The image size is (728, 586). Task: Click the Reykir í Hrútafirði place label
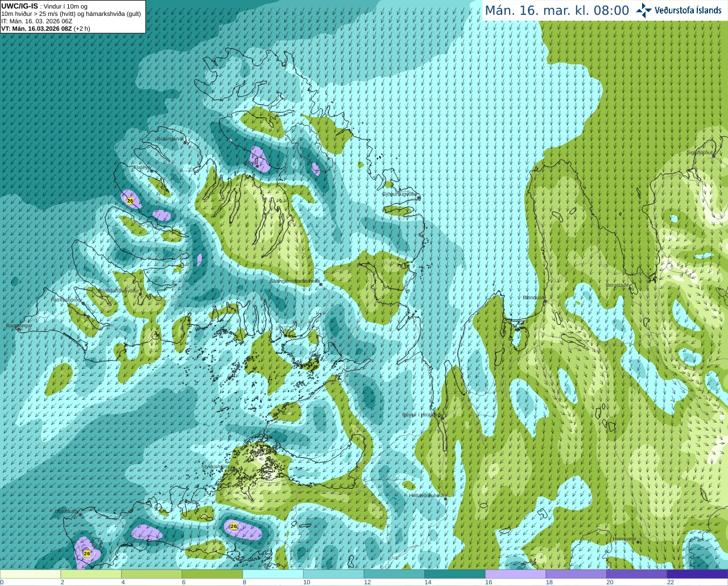[x=422, y=415]
